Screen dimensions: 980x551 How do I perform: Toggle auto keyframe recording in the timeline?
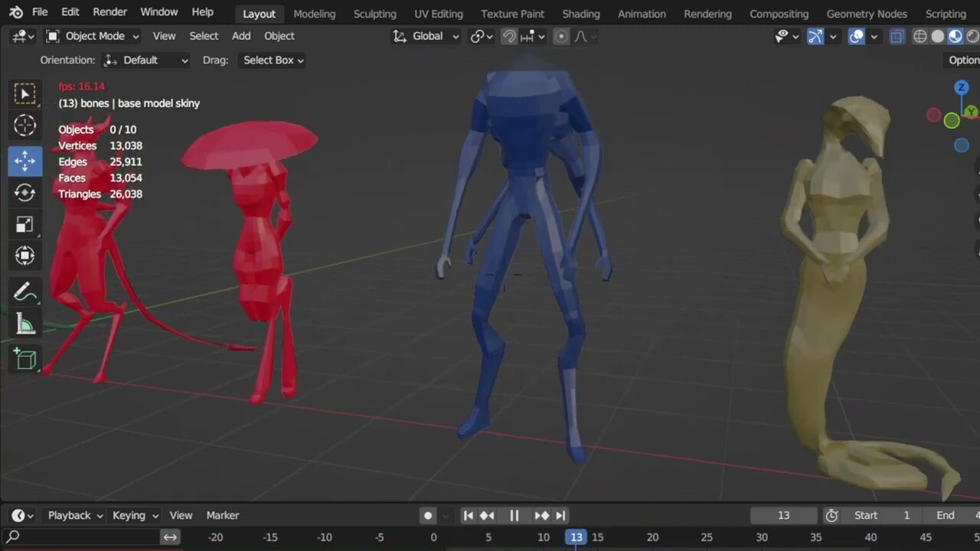tap(428, 515)
